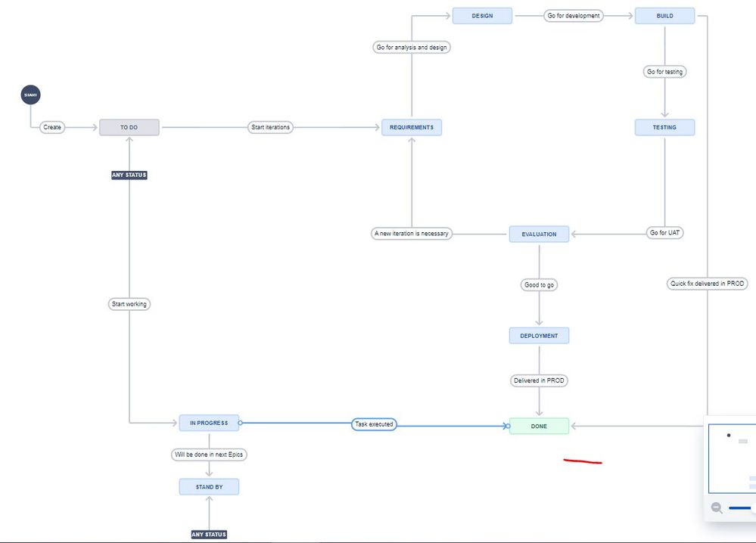Click ANY STATUS tag above Start working
This screenshot has width=756, height=543.
129,175
